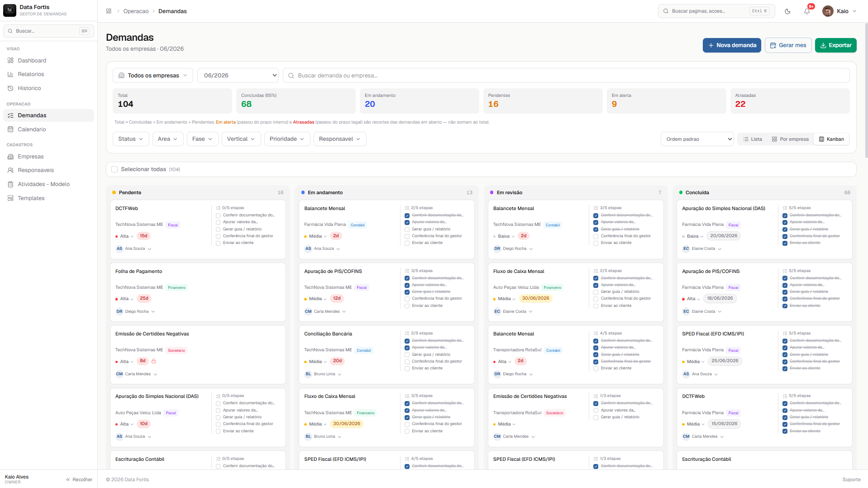
Task: Click the Buscar paginas, acoes search field
Action: coord(716,11)
